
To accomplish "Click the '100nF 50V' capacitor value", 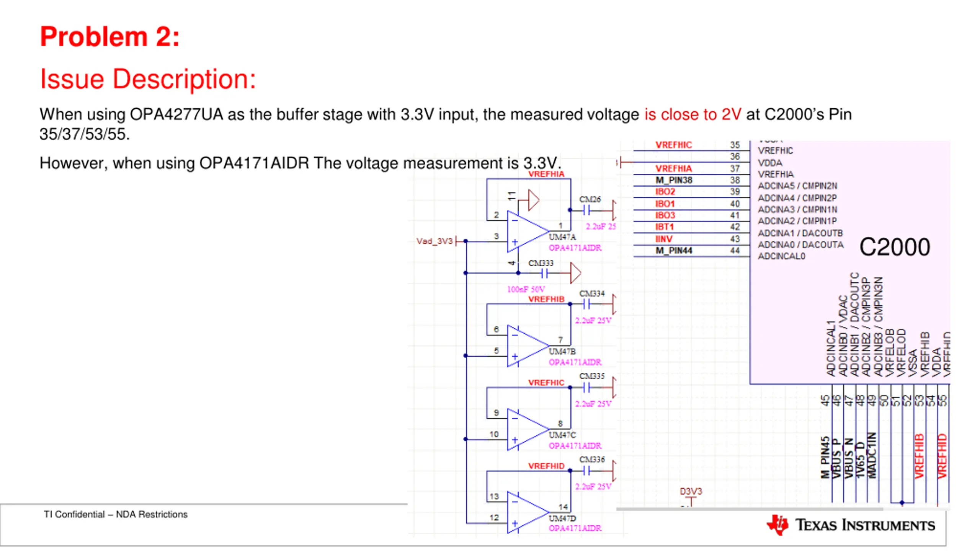I will (x=526, y=289).
